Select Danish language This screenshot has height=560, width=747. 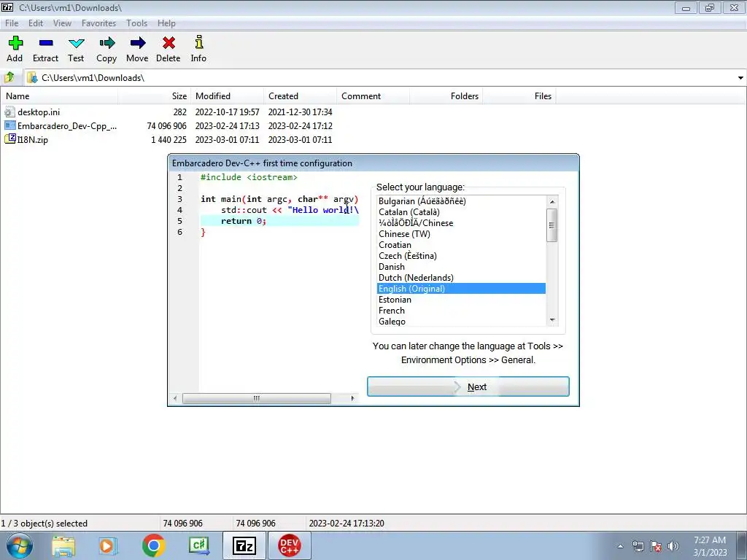coord(461,267)
